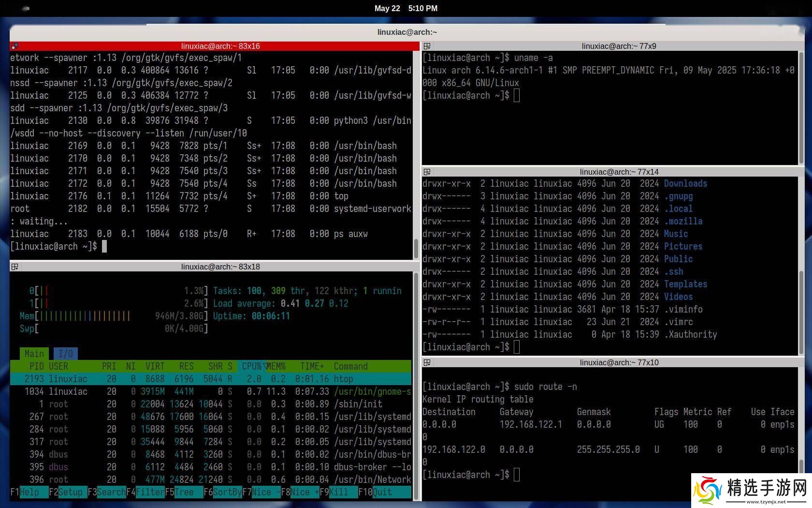This screenshot has width=812, height=508.
Task: Click the Activities indicator in the top-left corner
Action: point(26,8)
